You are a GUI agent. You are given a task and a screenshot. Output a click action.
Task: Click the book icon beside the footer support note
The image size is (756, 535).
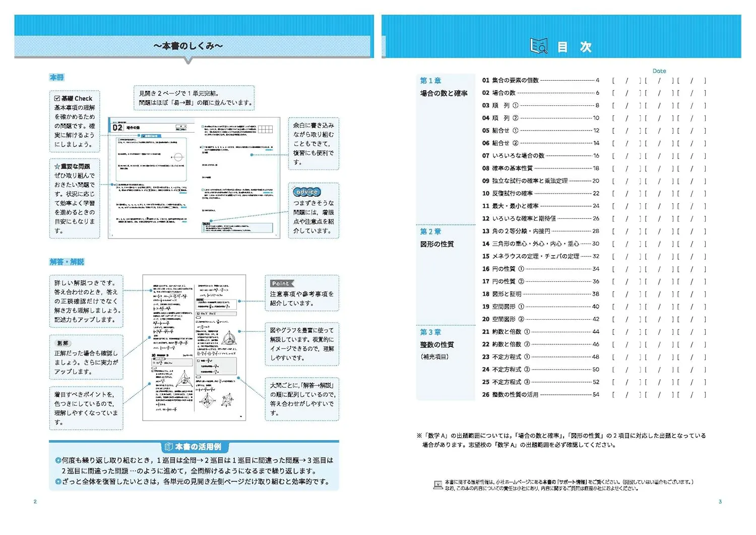(438, 485)
